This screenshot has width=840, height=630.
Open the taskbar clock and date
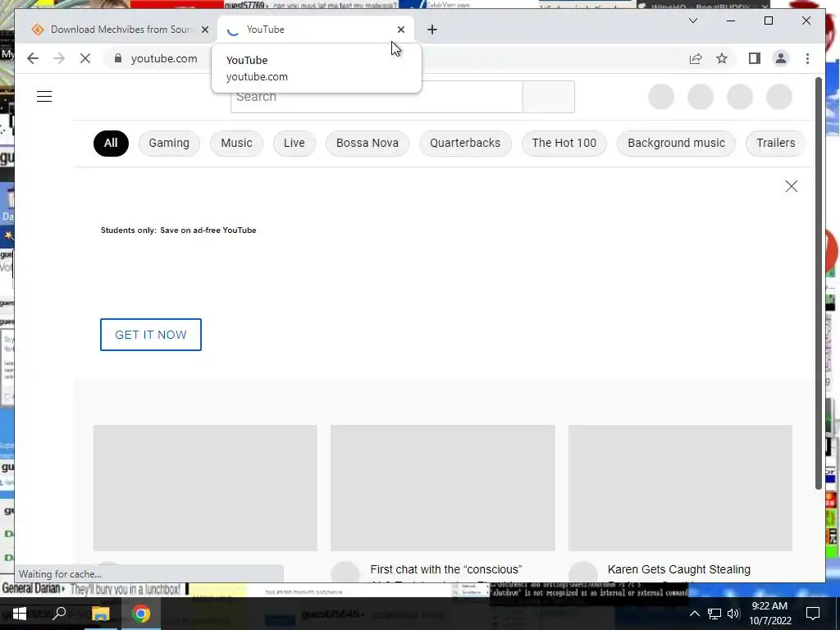[769, 614]
